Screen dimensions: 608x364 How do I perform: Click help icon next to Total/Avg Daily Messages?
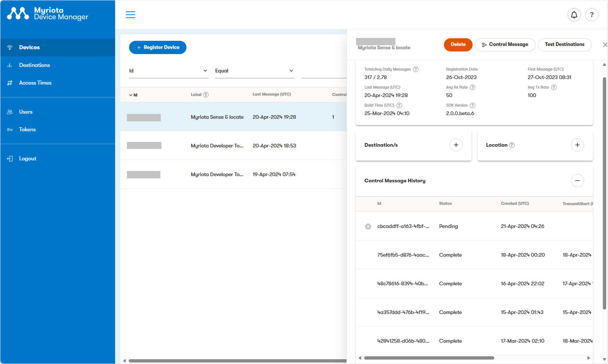[x=416, y=69]
